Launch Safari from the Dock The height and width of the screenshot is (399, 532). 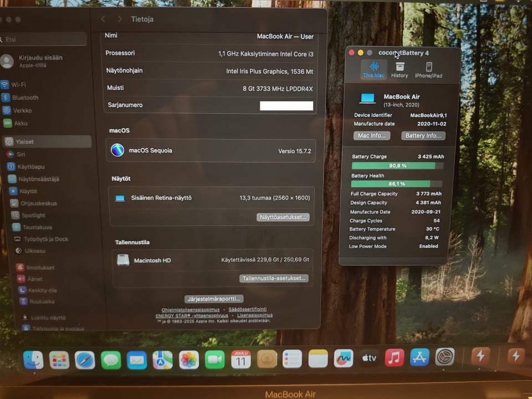tap(85, 360)
